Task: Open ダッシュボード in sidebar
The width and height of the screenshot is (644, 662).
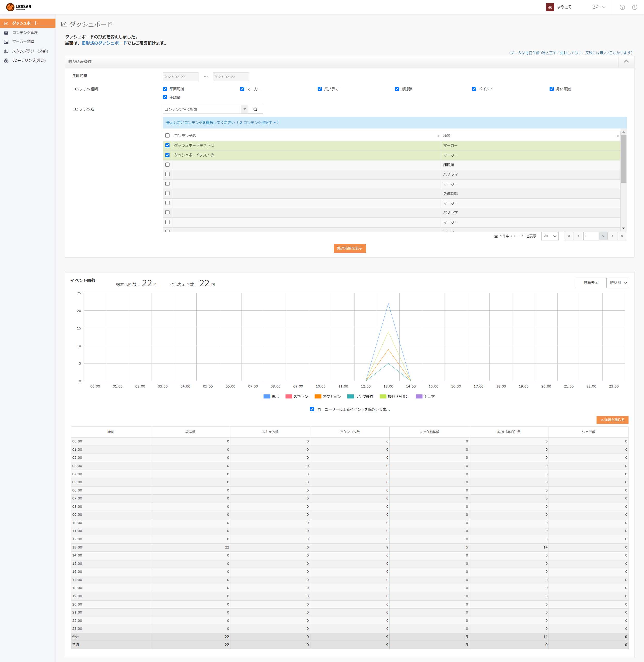Action: (x=28, y=23)
